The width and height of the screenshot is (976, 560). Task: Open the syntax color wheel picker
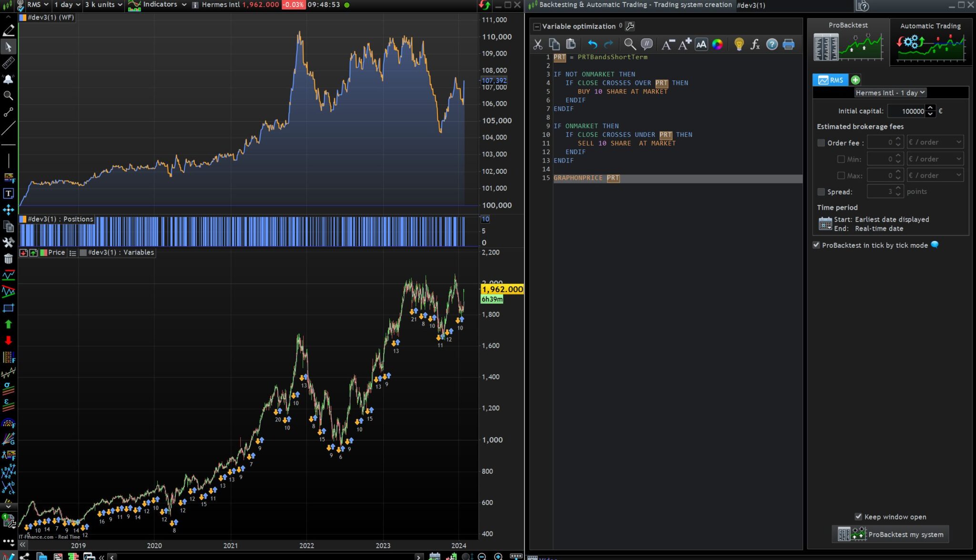pyautogui.click(x=717, y=44)
